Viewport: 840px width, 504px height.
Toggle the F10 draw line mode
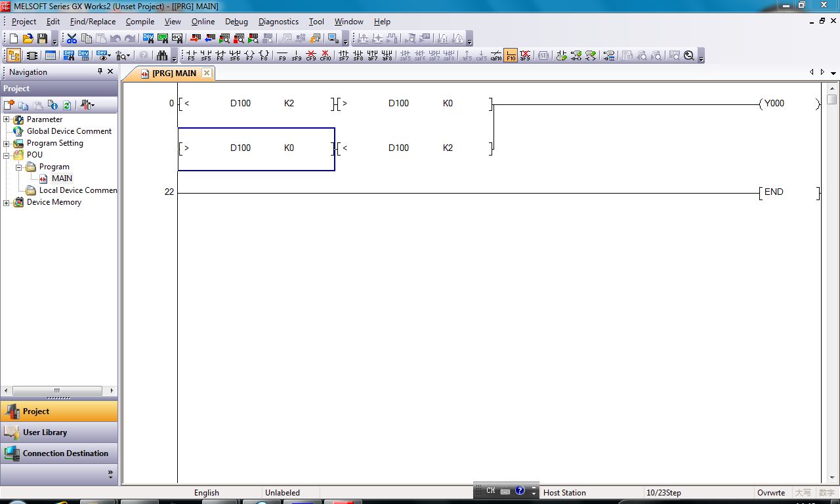(x=511, y=56)
